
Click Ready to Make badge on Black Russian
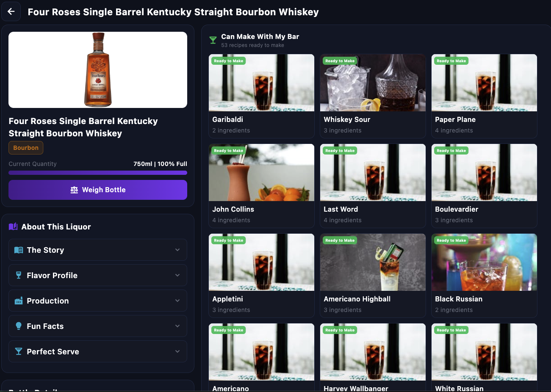coord(451,240)
